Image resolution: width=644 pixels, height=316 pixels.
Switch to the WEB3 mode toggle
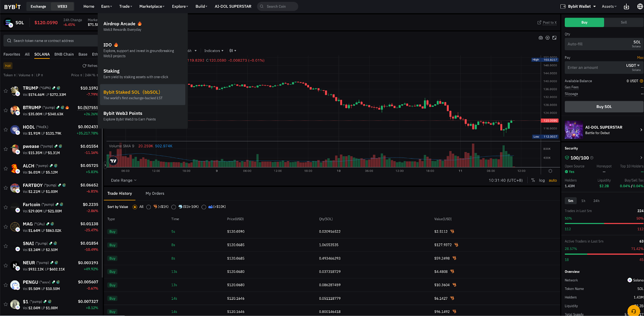coord(62,6)
